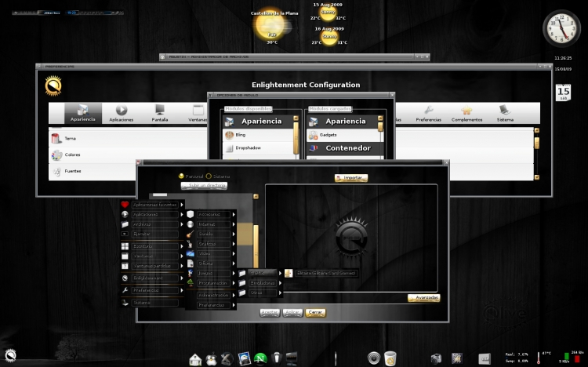Click sunny weather gadget Castellón de la Plana
This screenshot has width=588, height=367.
(x=273, y=26)
